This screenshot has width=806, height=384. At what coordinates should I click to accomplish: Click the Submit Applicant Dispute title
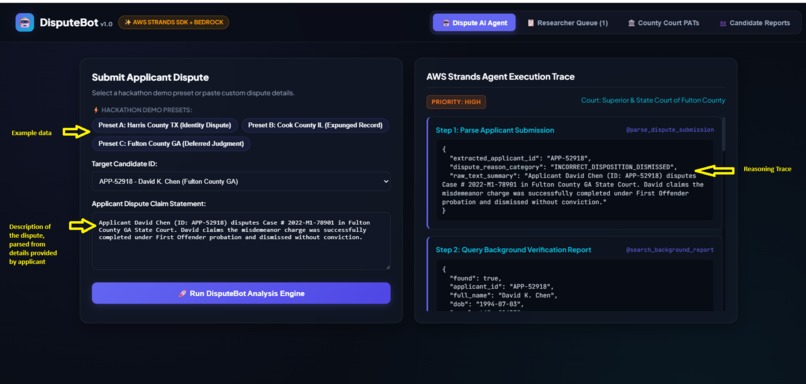(x=150, y=78)
